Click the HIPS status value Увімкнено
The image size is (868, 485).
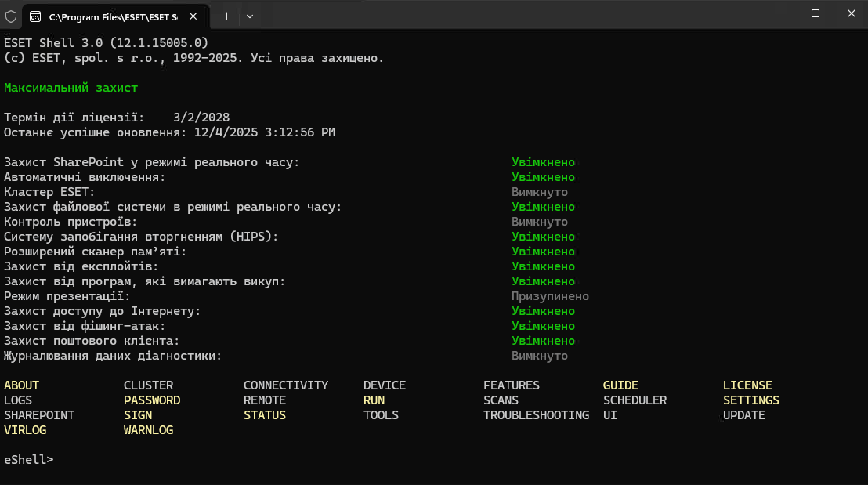(x=543, y=237)
